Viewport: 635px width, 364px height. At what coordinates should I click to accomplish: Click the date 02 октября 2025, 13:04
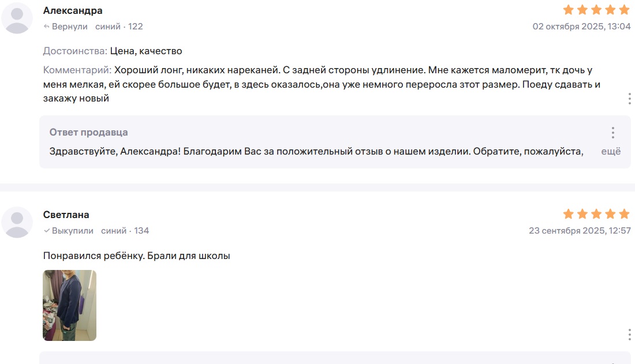point(581,27)
